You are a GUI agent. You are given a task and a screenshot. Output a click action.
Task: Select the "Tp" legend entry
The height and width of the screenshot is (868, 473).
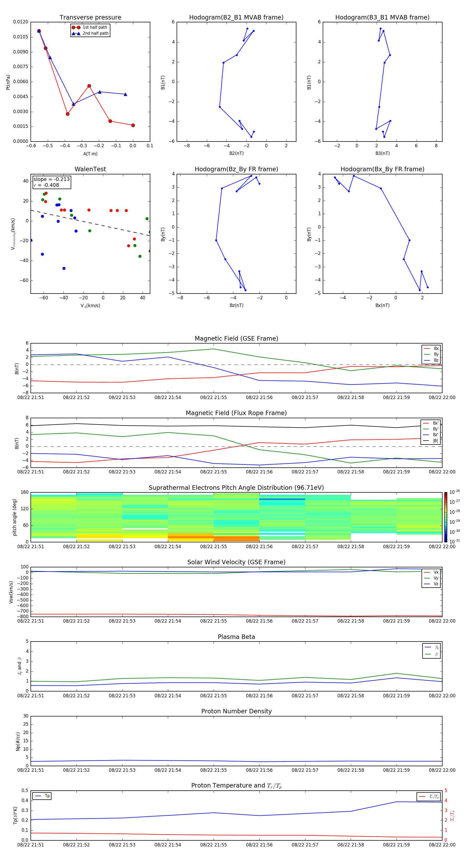pyautogui.click(x=42, y=796)
